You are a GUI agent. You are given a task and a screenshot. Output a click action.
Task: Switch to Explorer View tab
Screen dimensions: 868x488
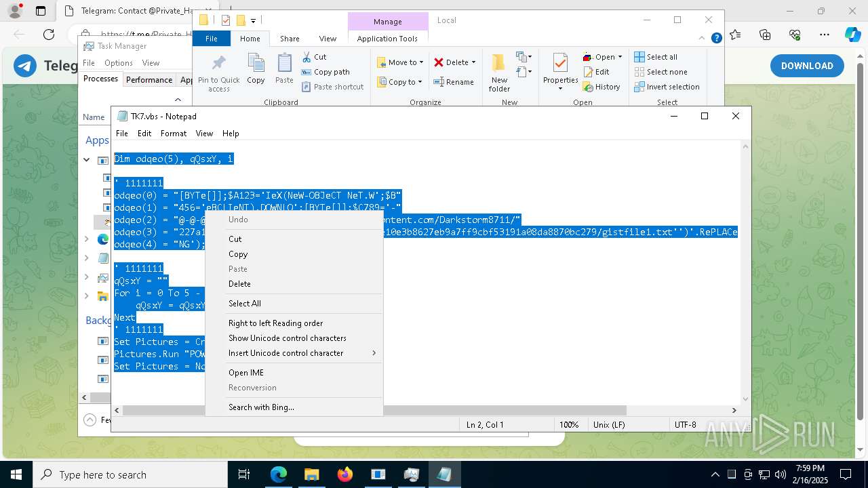point(328,39)
